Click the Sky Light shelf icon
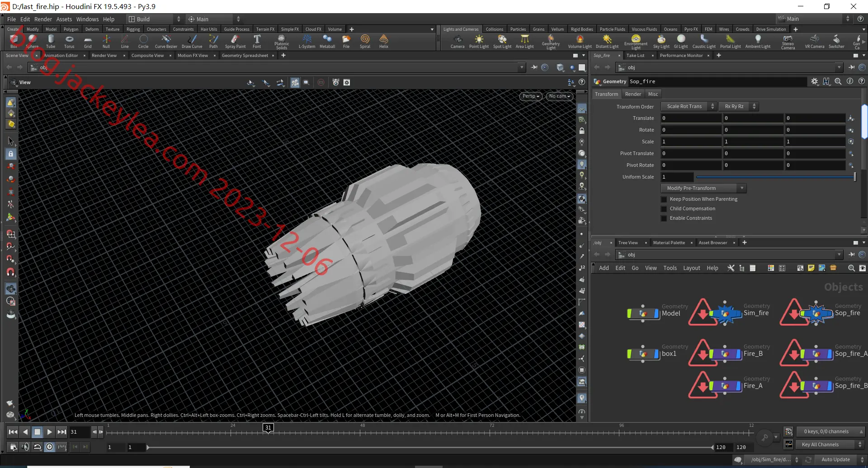The width and height of the screenshot is (868, 468). pyautogui.click(x=661, y=42)
